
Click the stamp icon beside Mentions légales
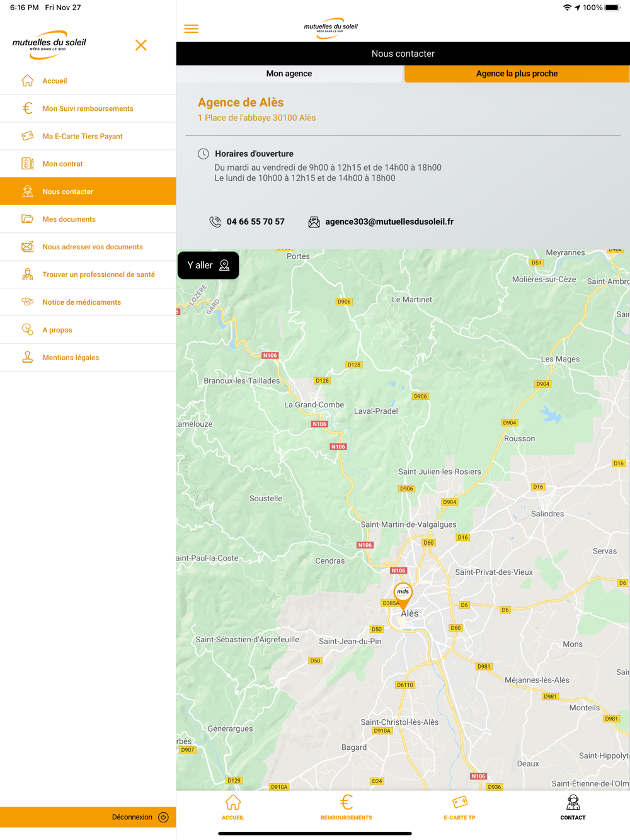[27, 357]
